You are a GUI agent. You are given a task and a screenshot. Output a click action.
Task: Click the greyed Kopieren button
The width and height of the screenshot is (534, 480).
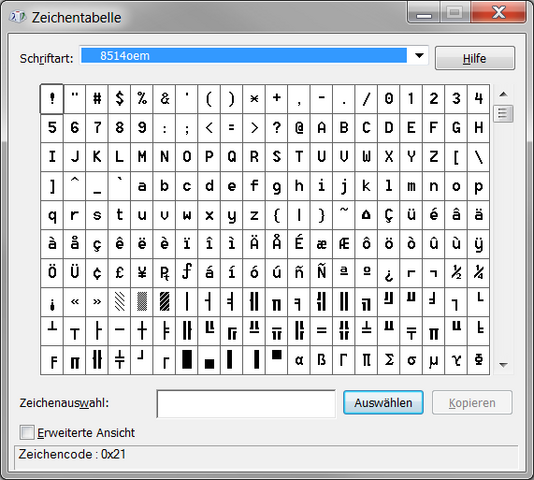click(472, 403)
